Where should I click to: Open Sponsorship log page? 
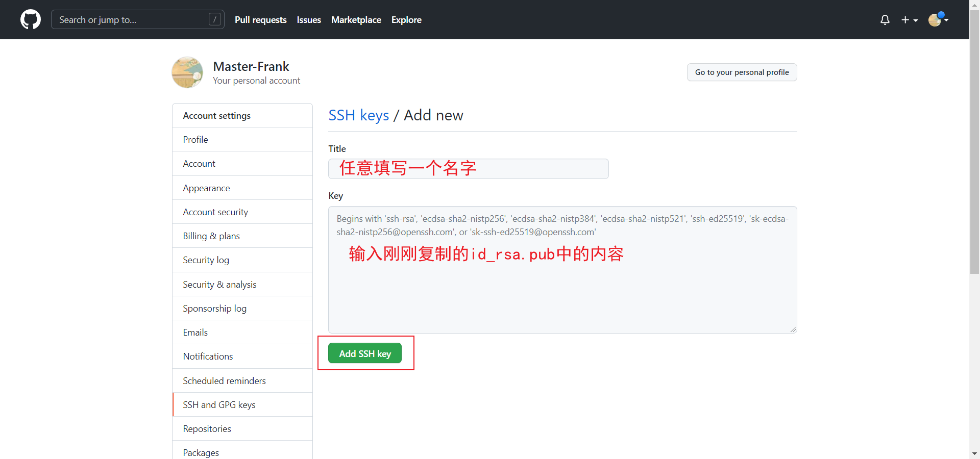242,309
